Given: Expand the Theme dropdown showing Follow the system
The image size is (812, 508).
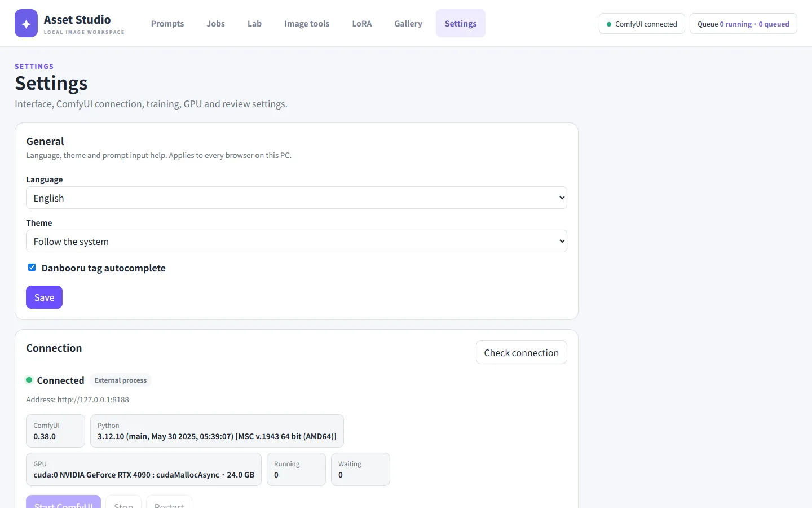Looking at the screenshot, I should [x=297, y=241].
